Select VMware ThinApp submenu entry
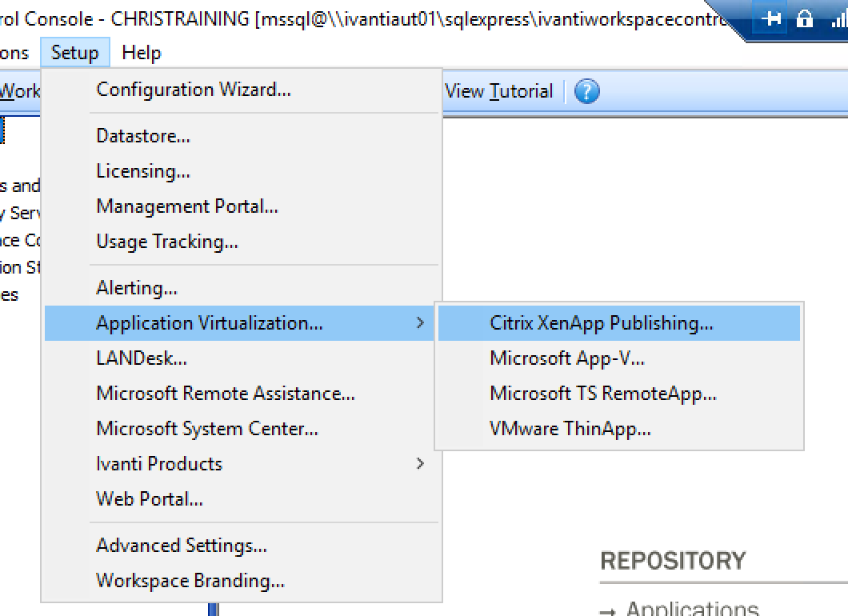Viewport: 848px width, 616px height. click(570, 429)
